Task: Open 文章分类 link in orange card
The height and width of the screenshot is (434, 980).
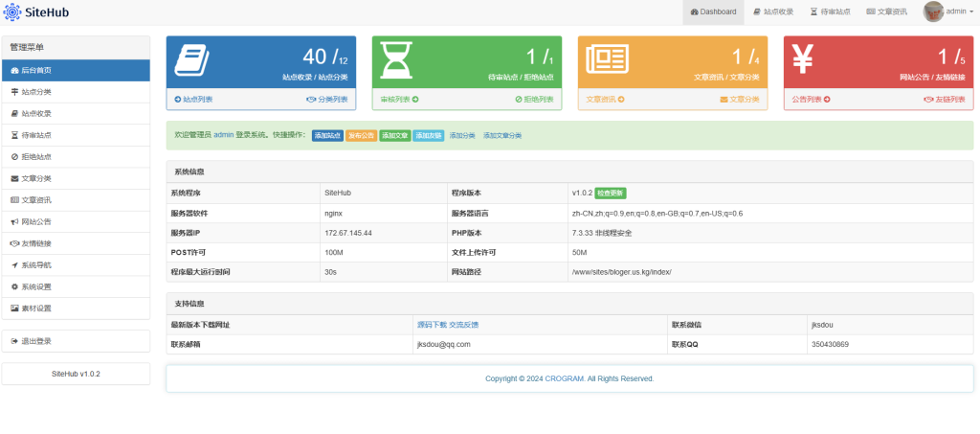Action: [x=740, y=100]
